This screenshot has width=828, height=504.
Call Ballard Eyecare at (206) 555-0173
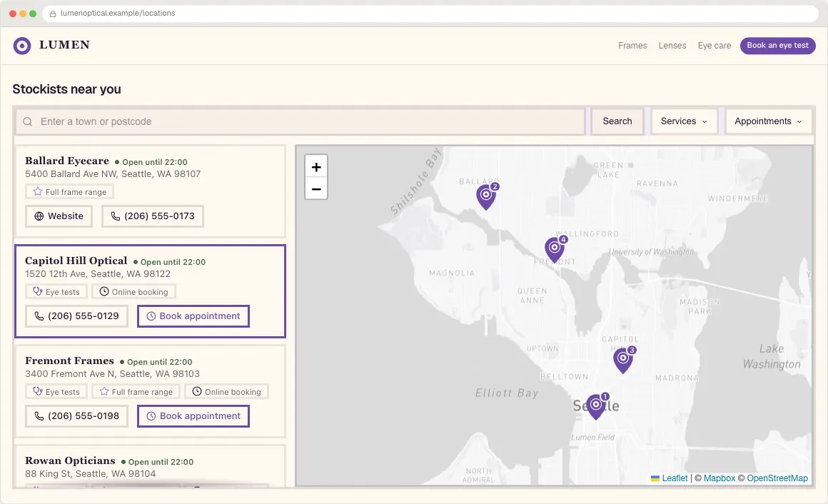point(153,216)
